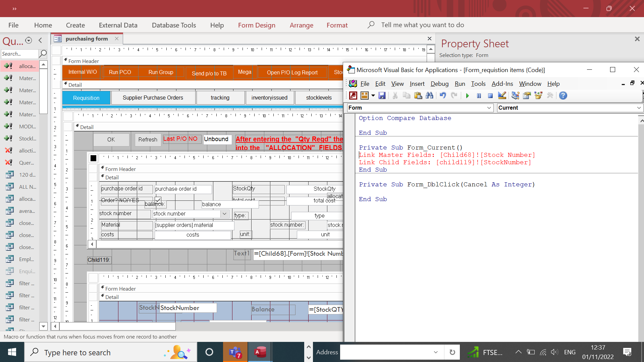Open the navigation pane category dropdown arrow
The image size is (644, 362).
click(29, 41)
